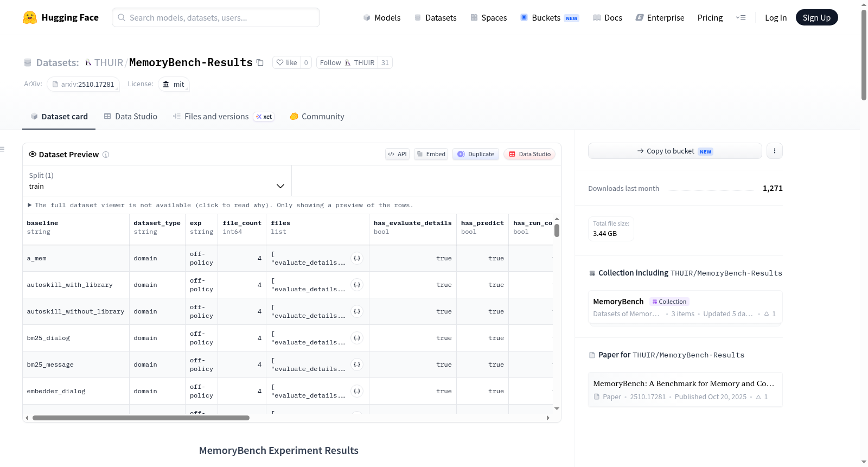Screen dimensions: 868x467
Task: Open the Models page
Action: (x=382, y=17)
